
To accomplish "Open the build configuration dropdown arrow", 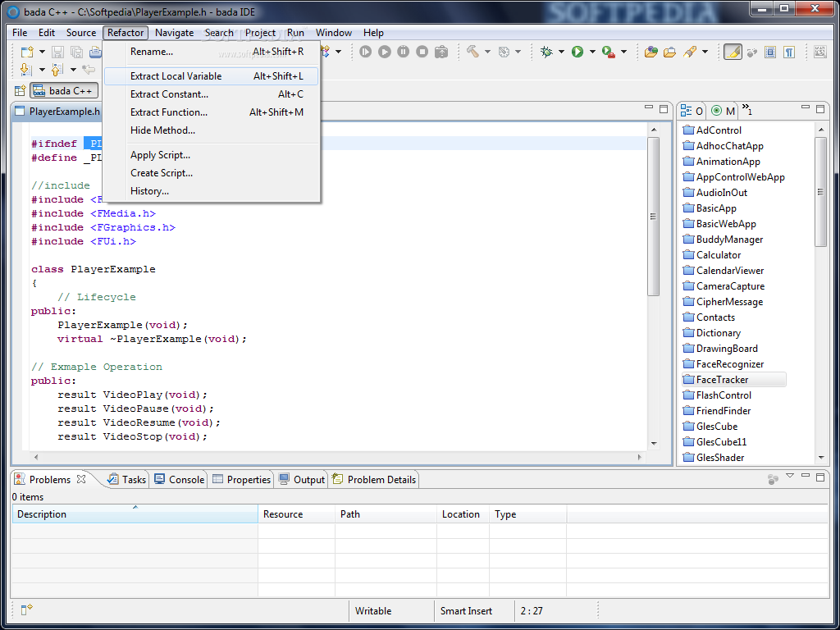I will coord(518,52).
